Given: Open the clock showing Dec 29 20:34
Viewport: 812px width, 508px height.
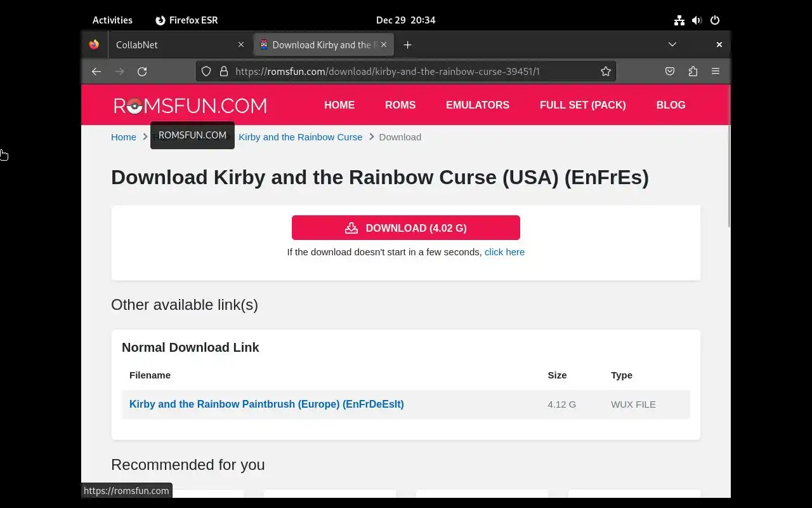Looking at the screenshot, I should coord(406,20).
